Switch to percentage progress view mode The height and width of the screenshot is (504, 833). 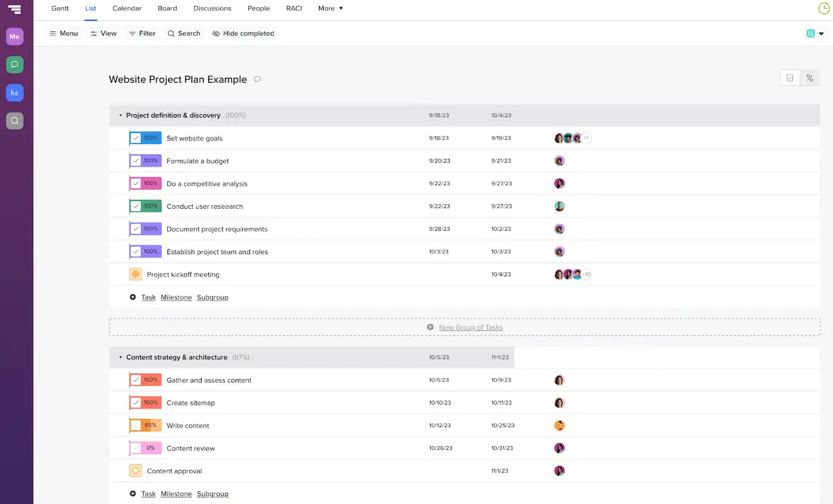(x=810, y=77)
